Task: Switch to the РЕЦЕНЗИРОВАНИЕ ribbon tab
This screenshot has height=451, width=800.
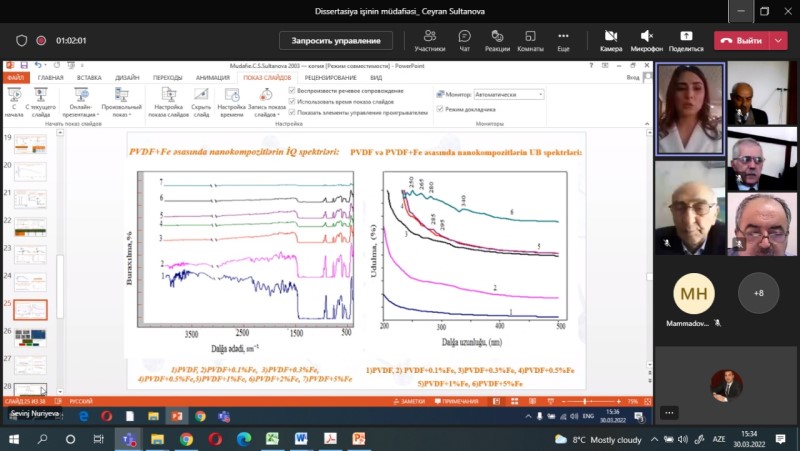Action: 330,78
